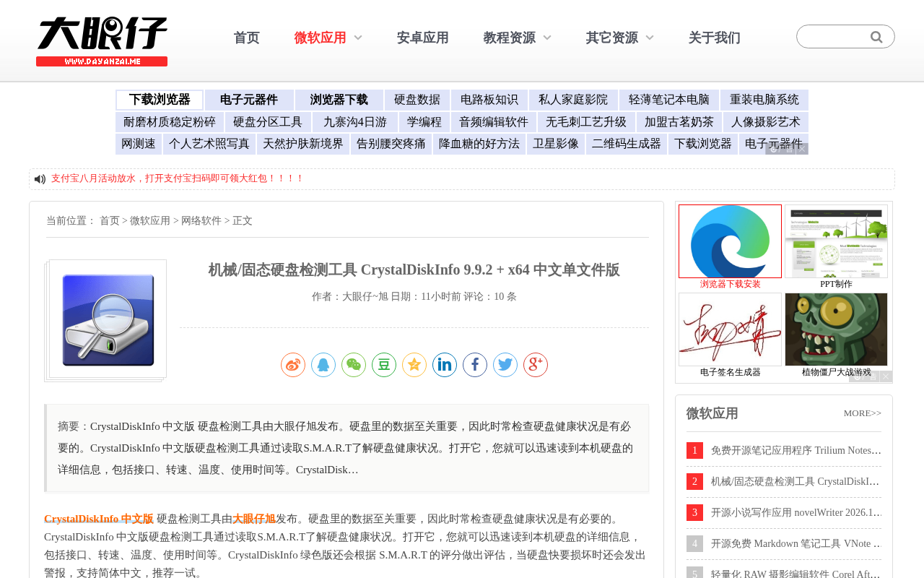Click MORE>> in 微软应用 sidebar

coord(863,413)
